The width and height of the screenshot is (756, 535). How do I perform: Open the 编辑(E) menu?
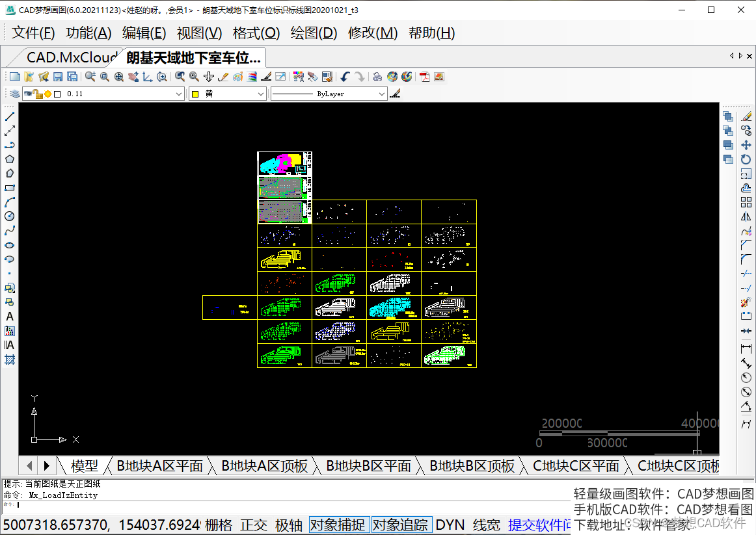coord(144,33)
